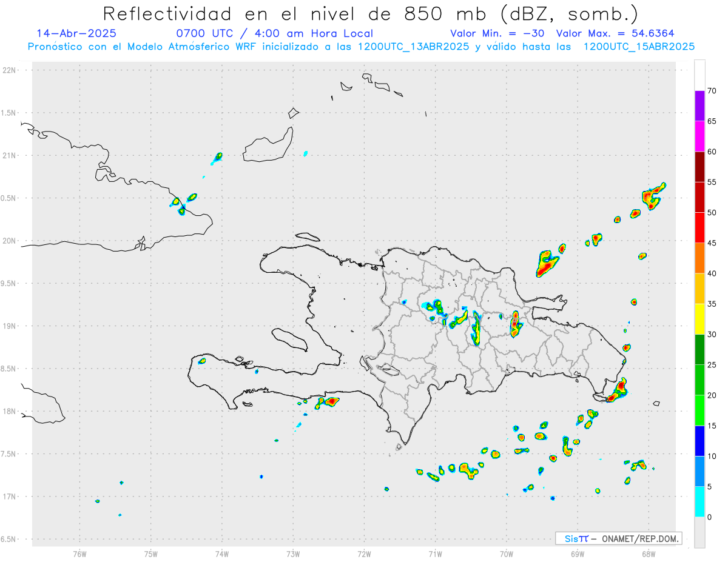This screenshot has height=562, width=728.
Task: Click the 'SisTT - ONAMET/REP.DOM.' credit box
Action: click(x=618, y=538)
